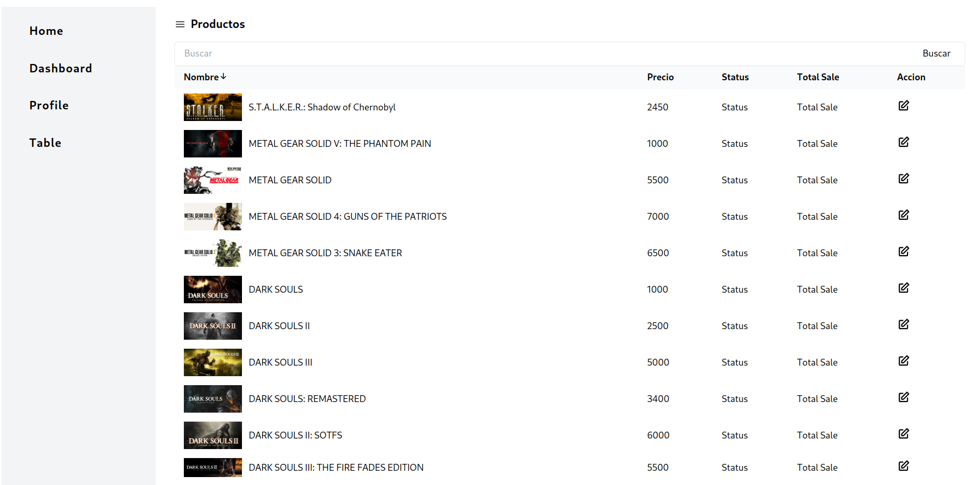The image size is (980, 485).
Task: Edit S.T.A.L.K.E.R.: Shadow of Chernobyl product
Action: pyautogui.click(x=903, y=106)
